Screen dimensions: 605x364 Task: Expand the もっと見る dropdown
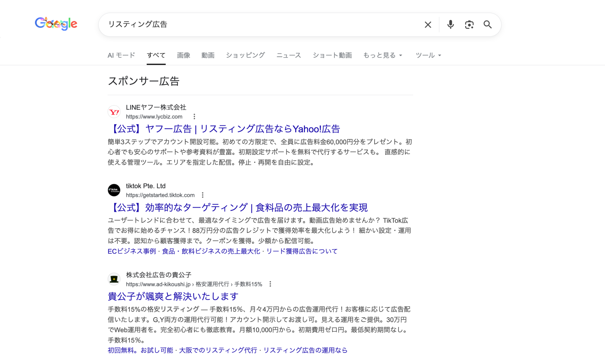point(383,55)
